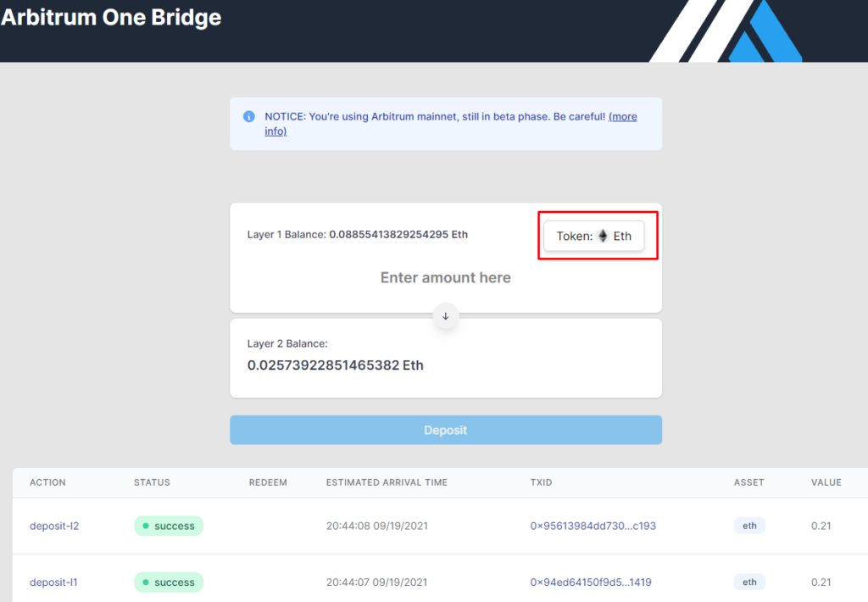Click the Ethereum diamond logo next to Eth
The image size is (868, 602).
(x=603, y=236)
